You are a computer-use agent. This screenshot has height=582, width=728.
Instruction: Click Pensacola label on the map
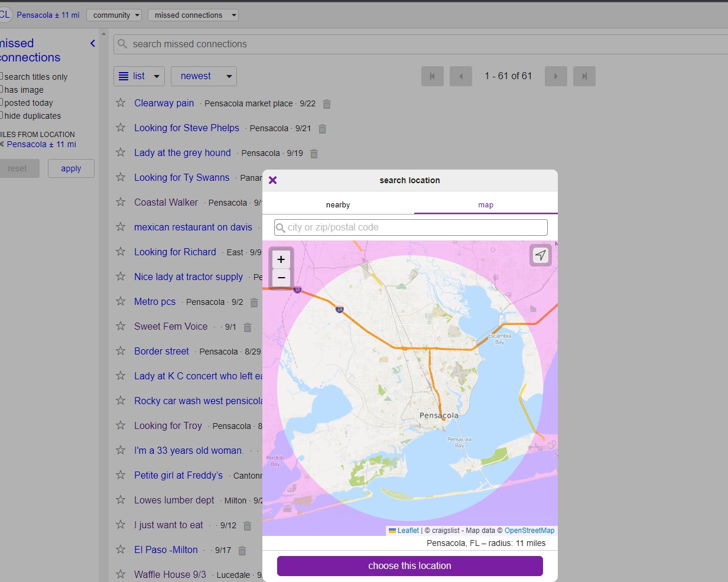(439, 415)
